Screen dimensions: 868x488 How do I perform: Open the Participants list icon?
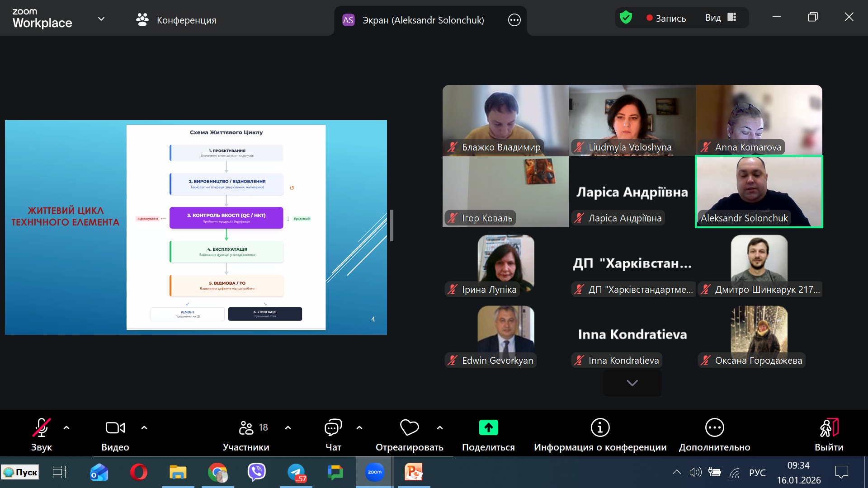pos(246,427)
